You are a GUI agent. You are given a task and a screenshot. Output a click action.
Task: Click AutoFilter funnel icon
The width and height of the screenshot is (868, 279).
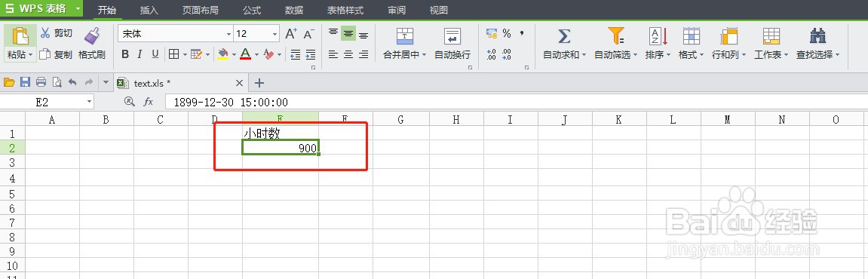click(615, 36)
